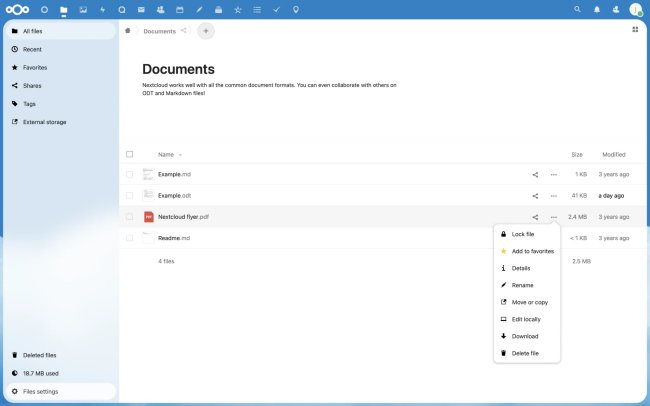Select Download in the context menu

(525, 336)
